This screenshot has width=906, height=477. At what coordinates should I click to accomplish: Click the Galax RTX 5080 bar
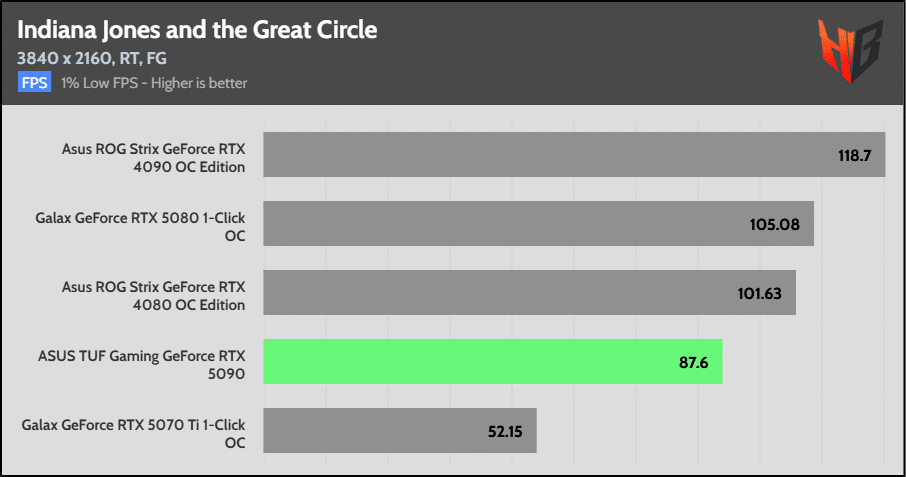539,223
